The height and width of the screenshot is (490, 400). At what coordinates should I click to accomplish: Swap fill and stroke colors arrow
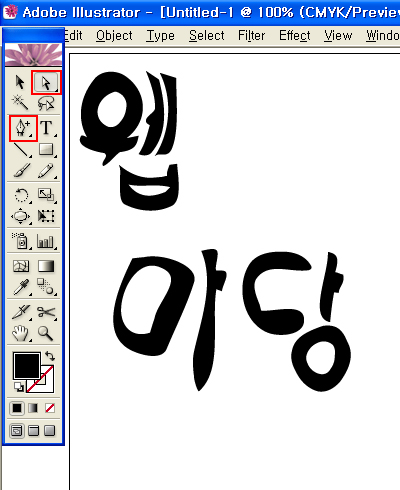pos(50,356)
